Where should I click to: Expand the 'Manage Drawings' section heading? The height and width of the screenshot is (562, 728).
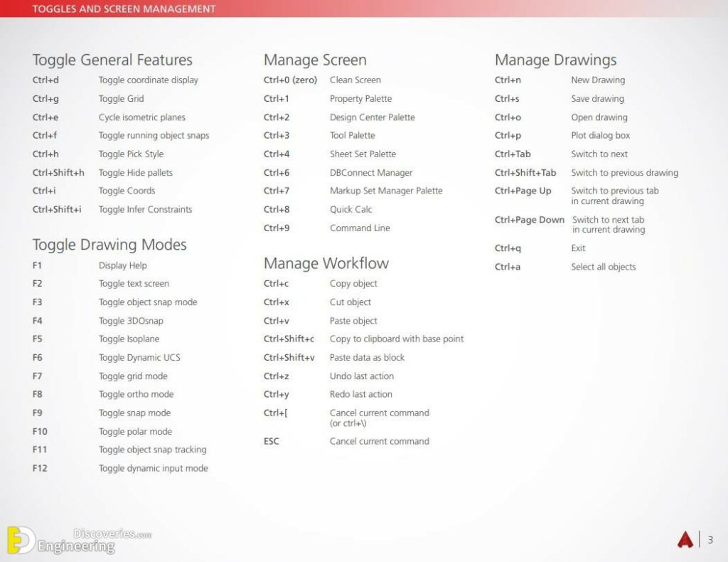pyautogui.click(x=557, y=60)
